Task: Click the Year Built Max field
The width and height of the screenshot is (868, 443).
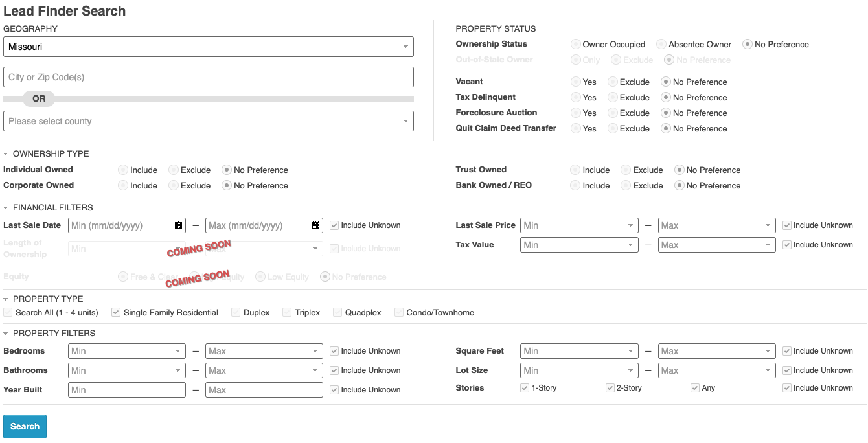Action: [264, 390]
